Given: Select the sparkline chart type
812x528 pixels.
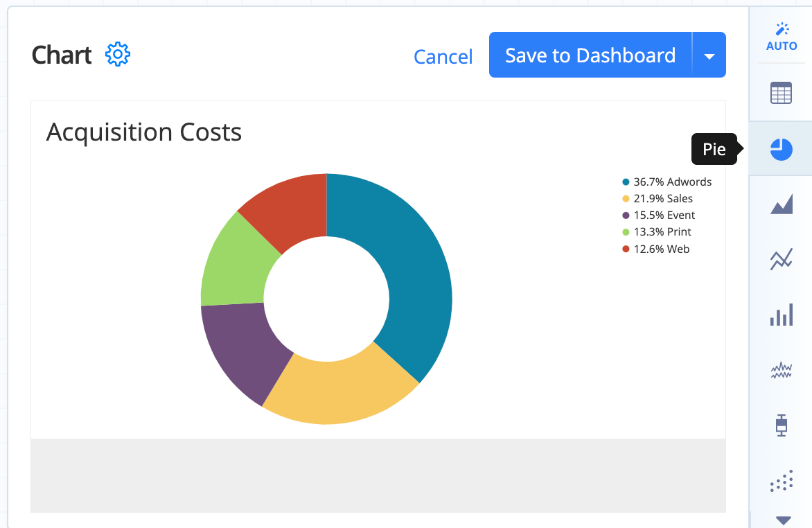Looking at the screenshot, I should (x=781, y=370).
